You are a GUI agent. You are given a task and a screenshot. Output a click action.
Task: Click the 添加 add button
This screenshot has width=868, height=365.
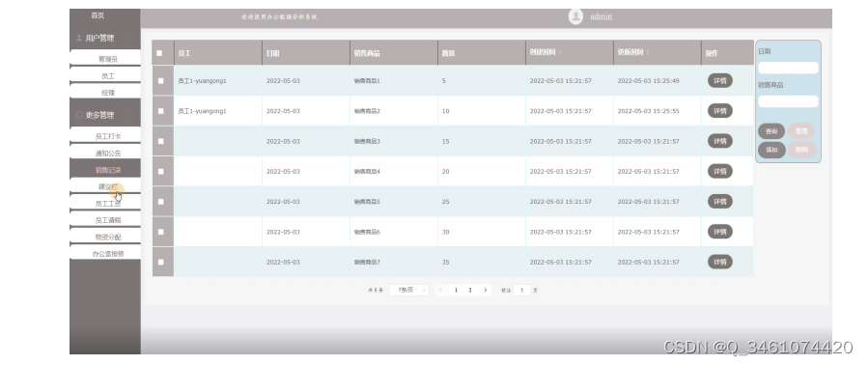pyautogui.click(x=771, y=150)
